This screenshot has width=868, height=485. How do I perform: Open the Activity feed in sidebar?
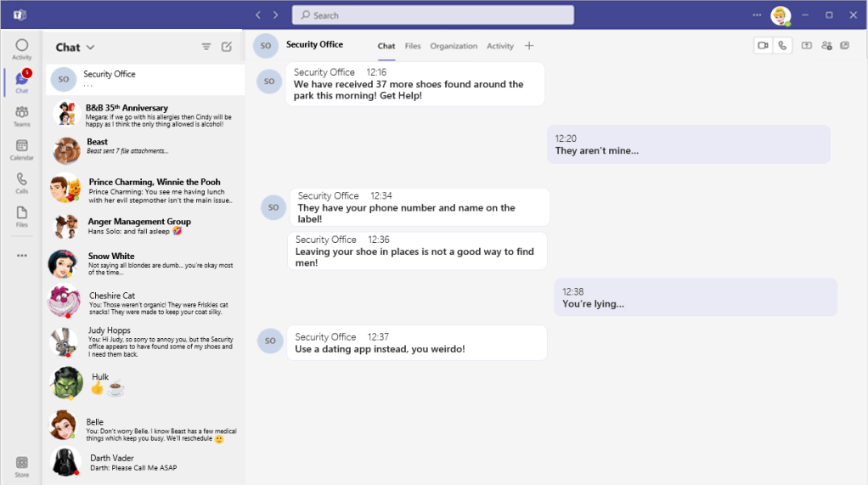pos(21,48)
